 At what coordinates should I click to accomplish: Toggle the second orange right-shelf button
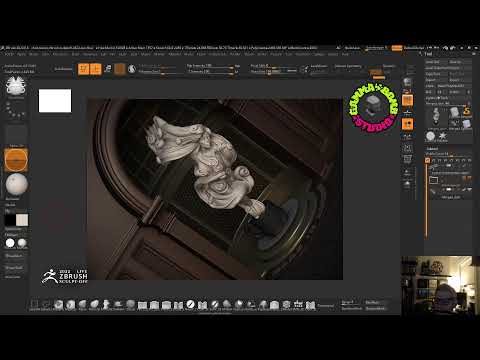[x=407, y=124]
